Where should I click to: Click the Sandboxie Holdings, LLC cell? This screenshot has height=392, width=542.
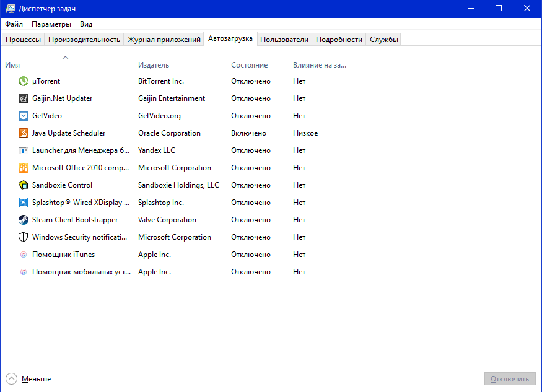coord(179,185)
